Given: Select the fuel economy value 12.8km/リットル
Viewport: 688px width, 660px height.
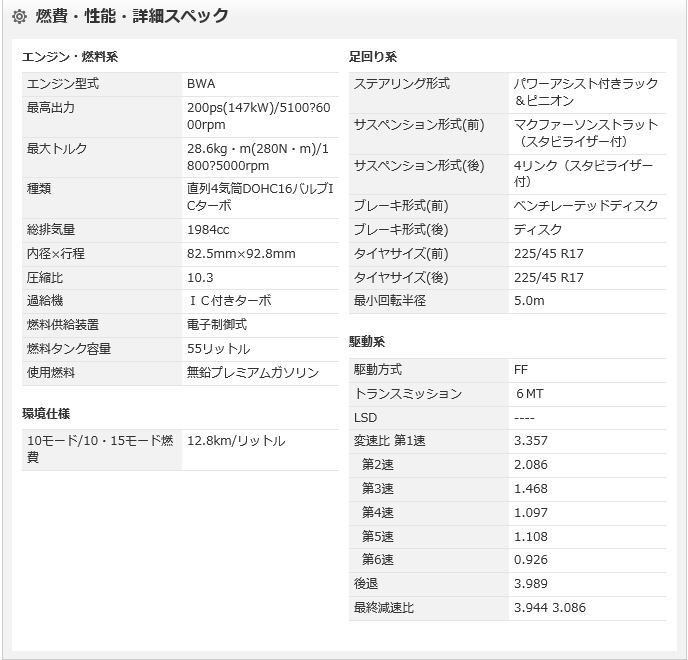Looking at the screenshot, I should tap(236, 441).
